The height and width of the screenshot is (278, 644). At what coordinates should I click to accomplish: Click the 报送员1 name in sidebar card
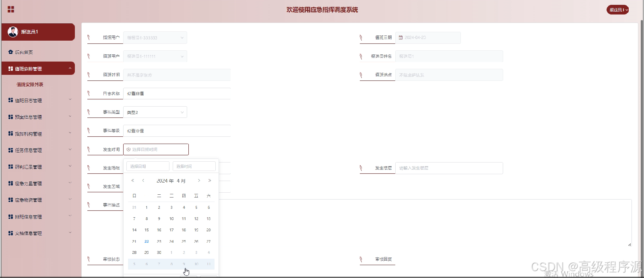tap(30, 32)
